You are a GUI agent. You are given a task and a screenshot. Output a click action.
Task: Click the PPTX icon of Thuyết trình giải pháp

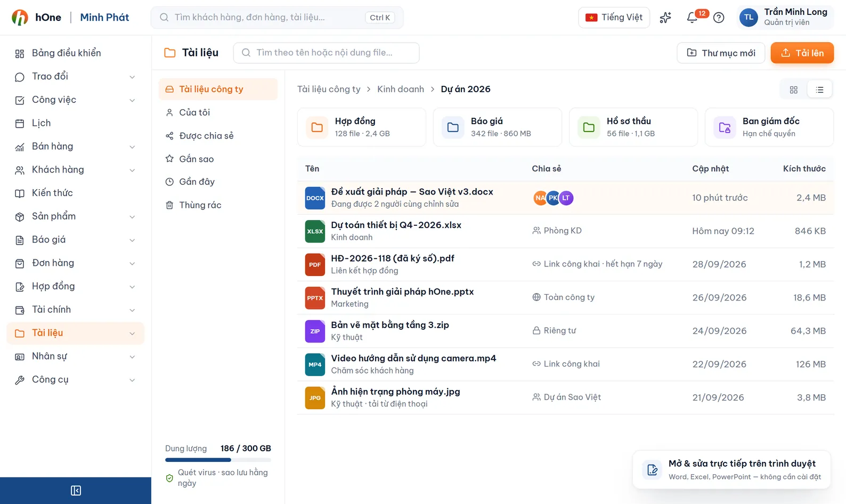coord(315,298)
